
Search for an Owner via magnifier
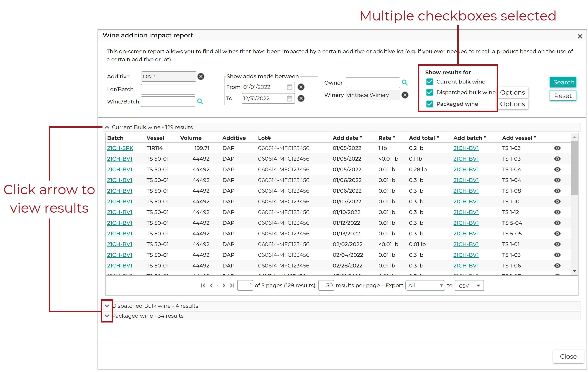405,83
